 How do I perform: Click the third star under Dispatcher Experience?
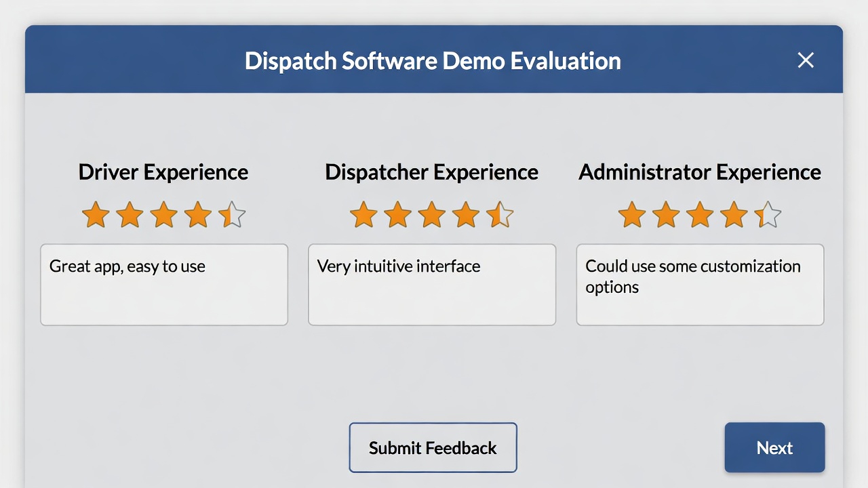431,215
